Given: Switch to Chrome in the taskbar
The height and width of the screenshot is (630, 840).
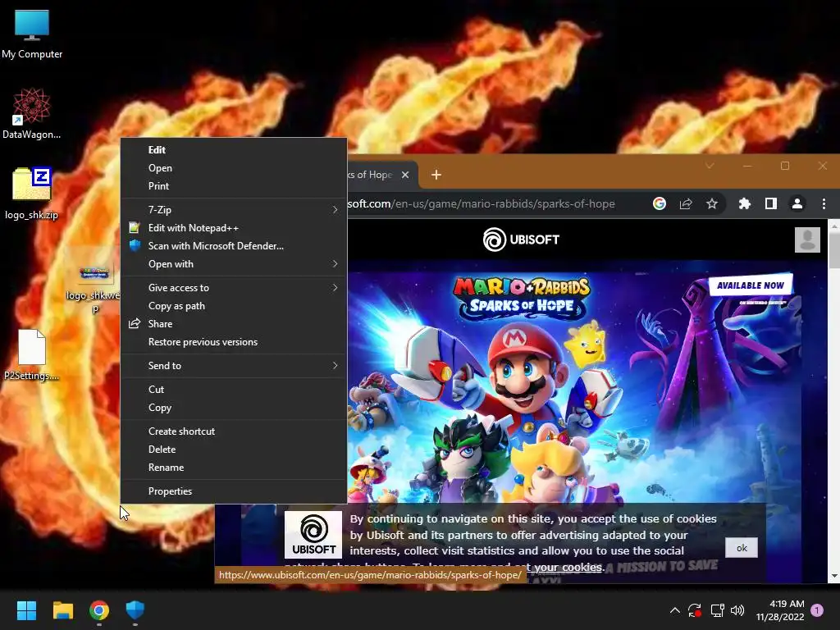Looking at the screenshot, I should click(x=99, y=610).
